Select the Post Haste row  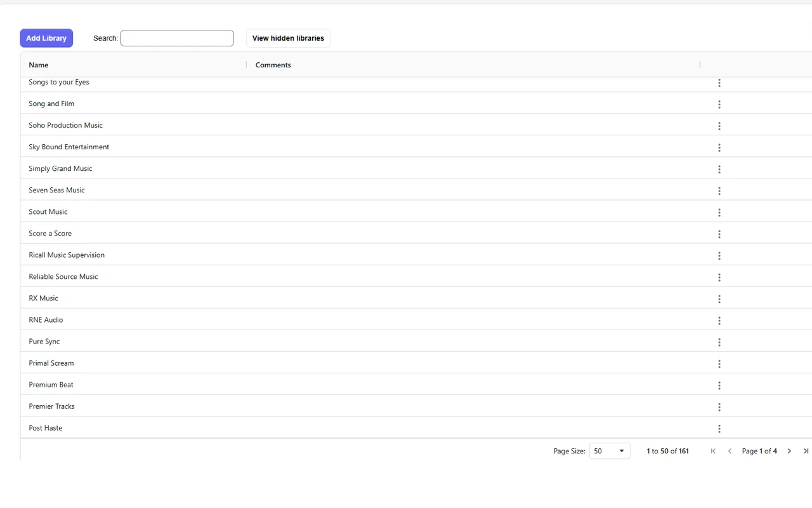coord(416,427)
